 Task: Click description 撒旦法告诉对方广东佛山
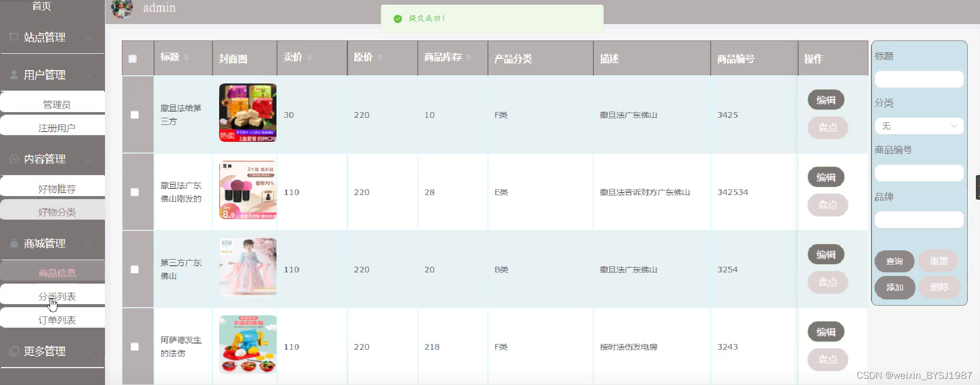coord(645,193)
